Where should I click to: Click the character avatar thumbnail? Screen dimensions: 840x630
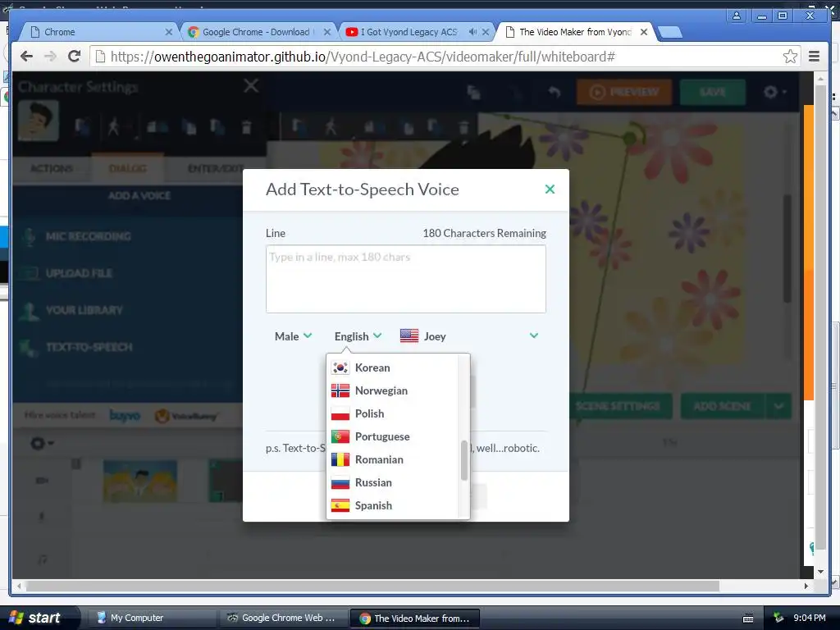39,121
